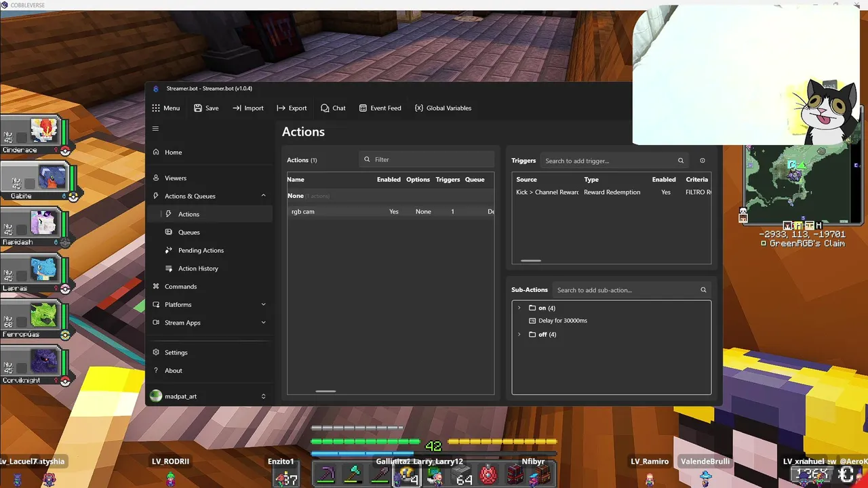Sort triggers by Source column
Image resolution: width=868 pixels, height=488 pixels.
click(526, 180)
